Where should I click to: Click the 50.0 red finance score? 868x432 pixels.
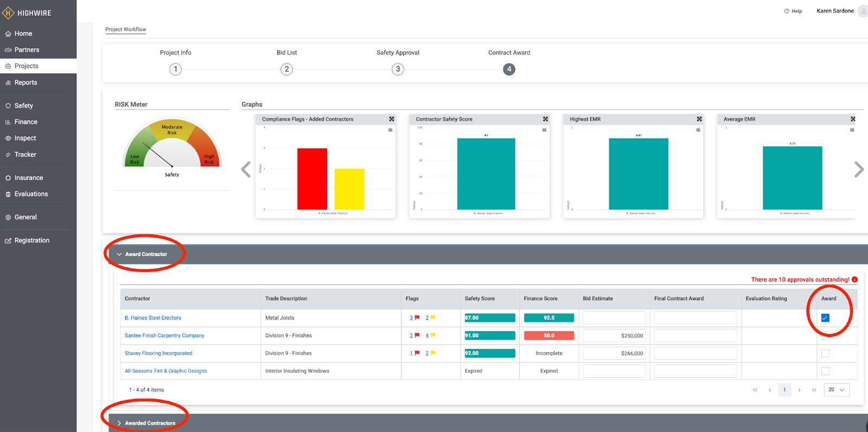(x=549, y=335)
